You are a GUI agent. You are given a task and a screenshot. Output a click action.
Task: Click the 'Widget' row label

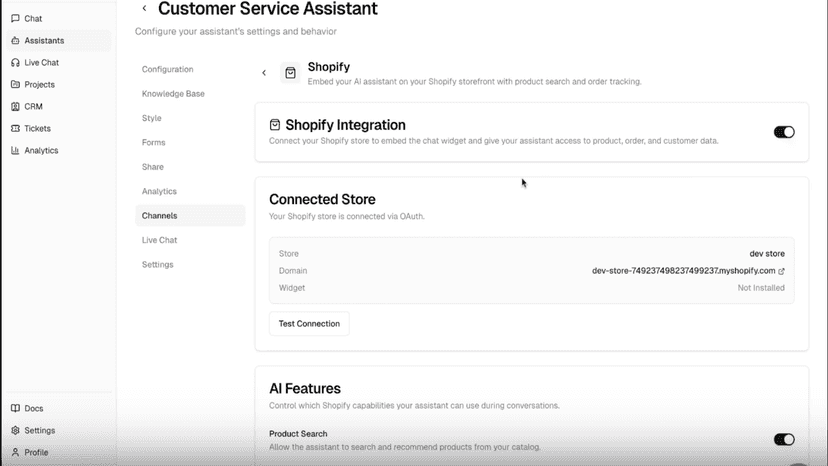tap(292, 288)
